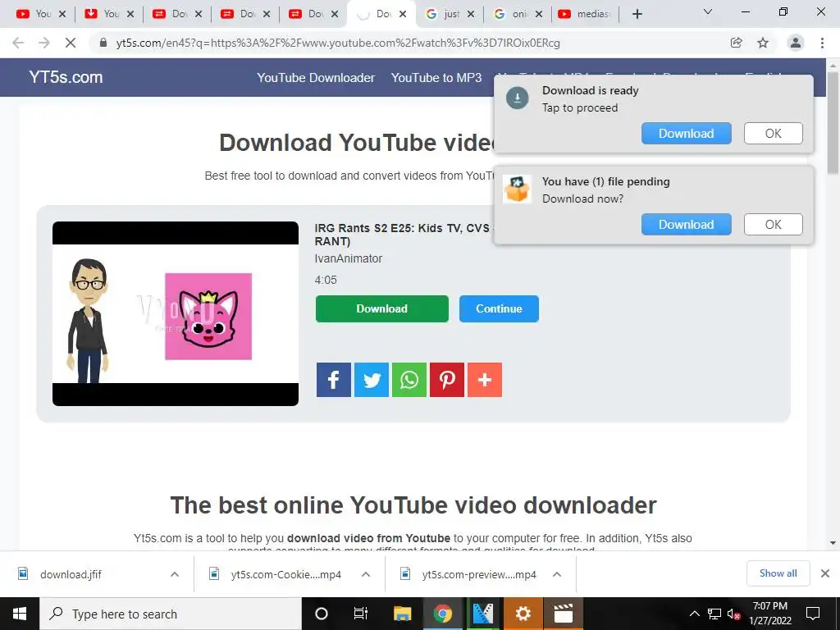The image size is (840, 630).
Task: Open the clapperboard video app in taskbar
Action: 563,614
